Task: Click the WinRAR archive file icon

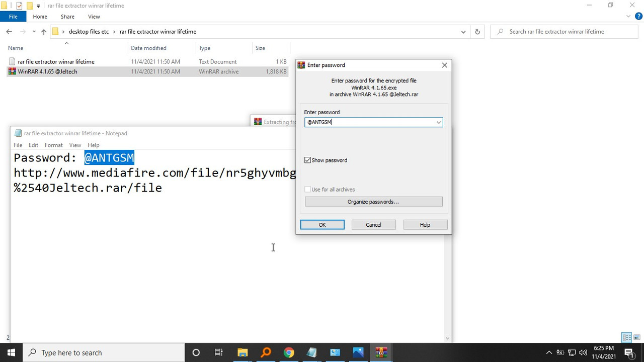Action: point(12,71)
